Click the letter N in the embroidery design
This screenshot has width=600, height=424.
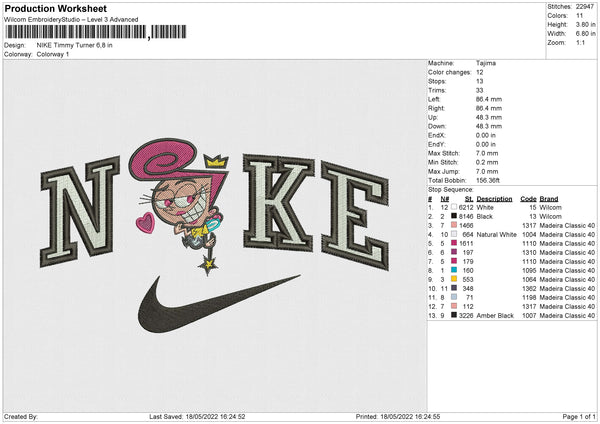[x=80, y=212]
